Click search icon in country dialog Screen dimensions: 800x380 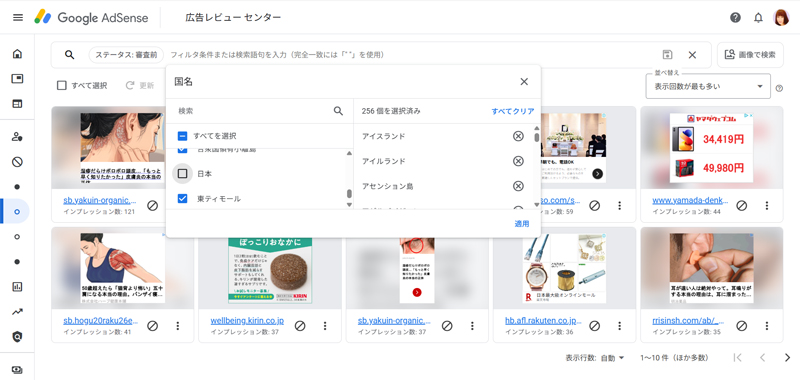coord(338,111)
